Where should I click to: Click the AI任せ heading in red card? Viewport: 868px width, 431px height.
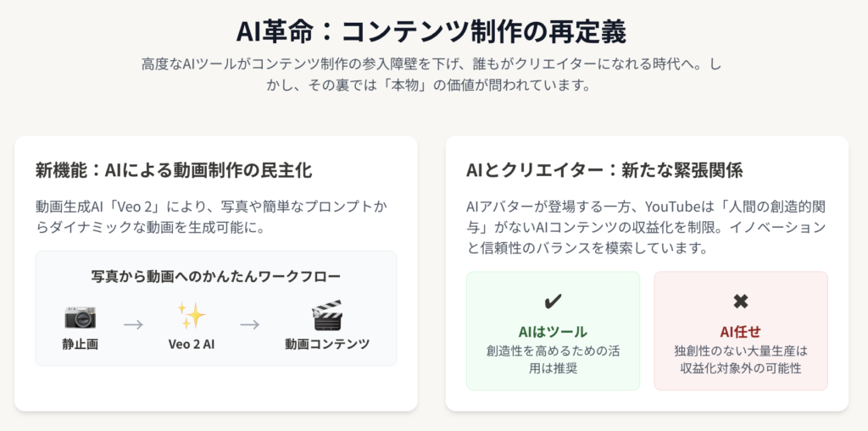pyautogui.click(x=741, y=332)
